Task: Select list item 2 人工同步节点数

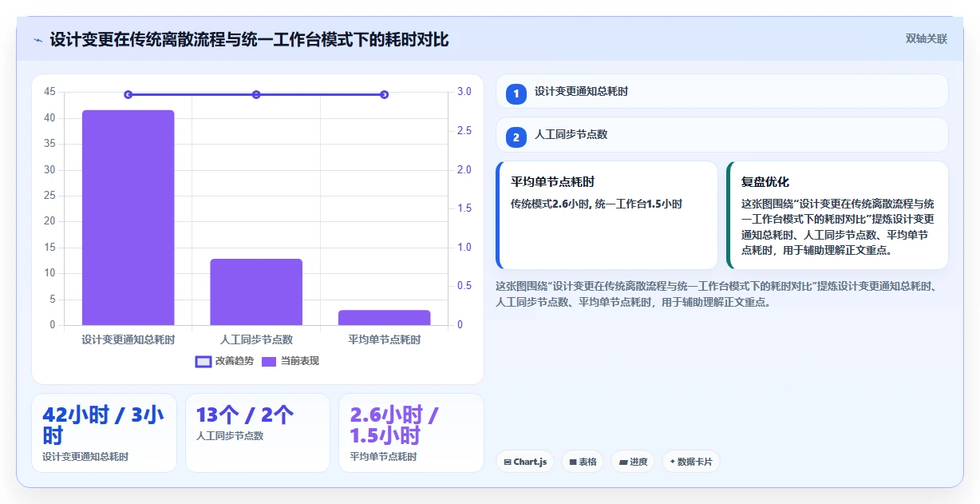Action: 721,135
